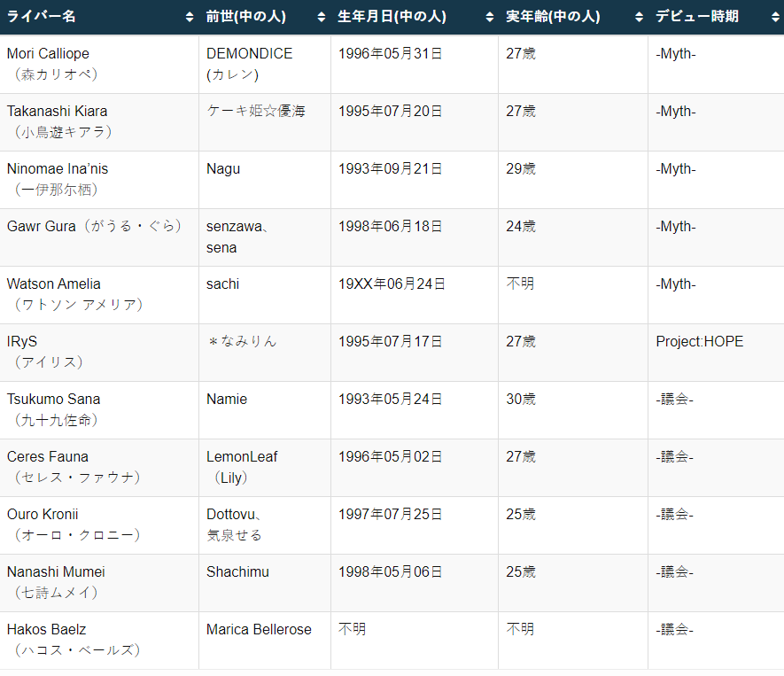
Task: Click birthdate 1998年05月06日
Action: tap(391, 571)
